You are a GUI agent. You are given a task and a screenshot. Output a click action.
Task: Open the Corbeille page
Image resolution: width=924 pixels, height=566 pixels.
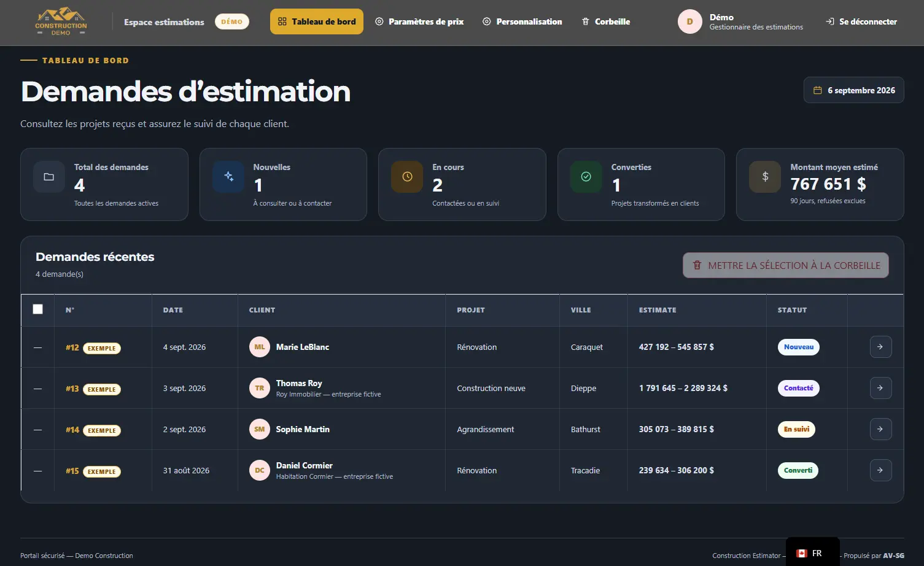click(x=606, y=21)
